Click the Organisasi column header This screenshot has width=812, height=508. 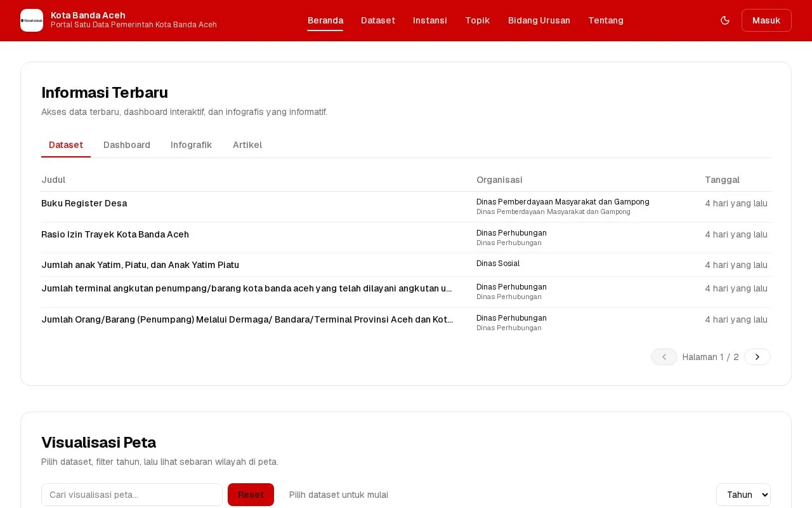click(499, 180)
